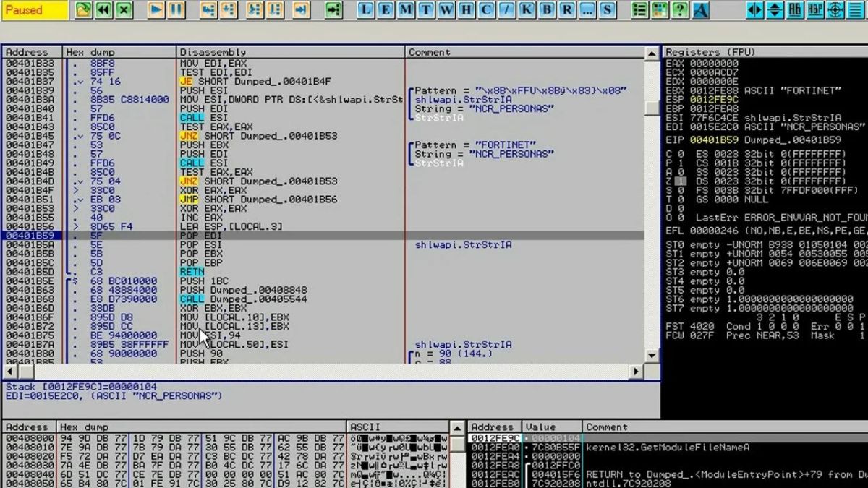Run the program with Play icon
Viewport: 868px width, 488px height.
point(156,10)
